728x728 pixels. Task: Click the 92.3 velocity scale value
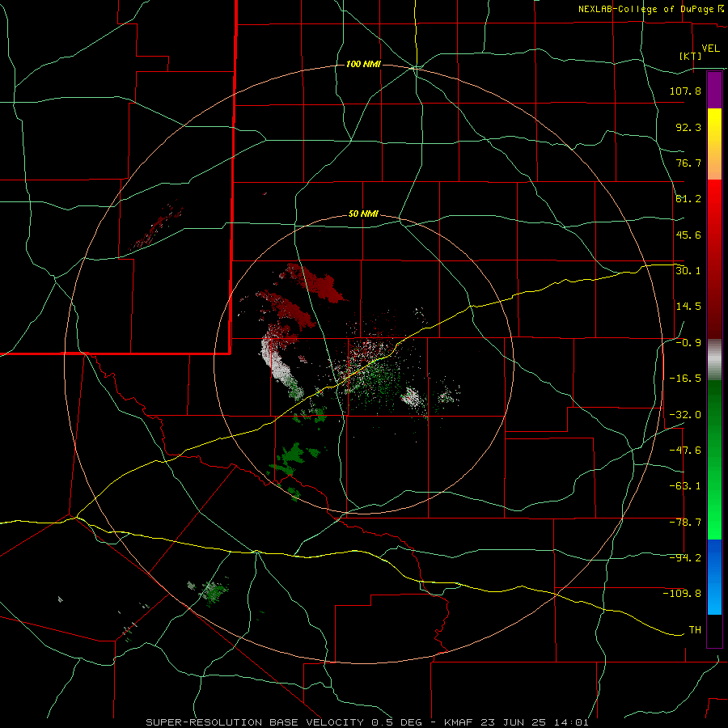[x=688, y=127]
